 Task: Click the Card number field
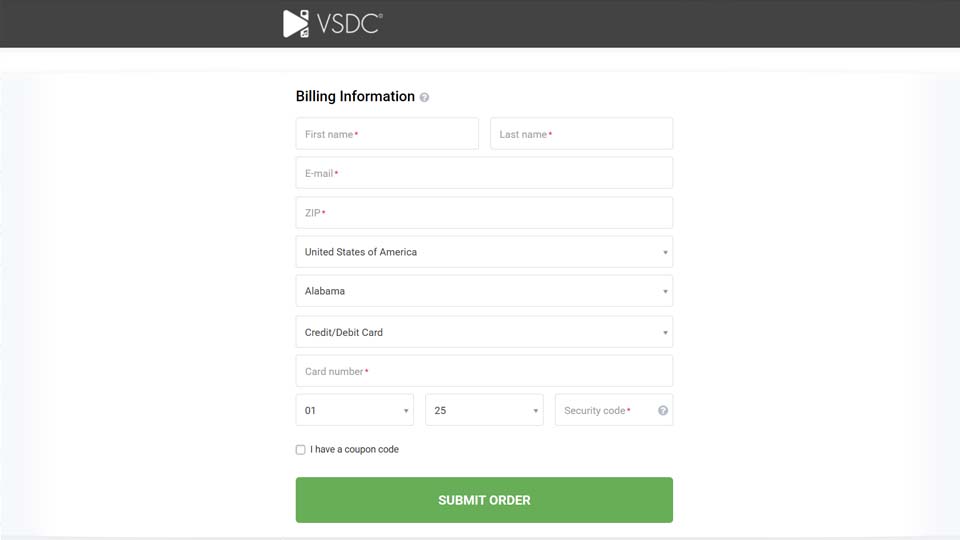click(484, 371)
